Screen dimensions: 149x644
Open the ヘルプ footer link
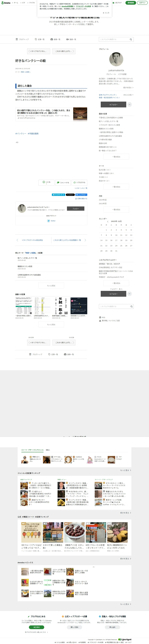tap(128, 642)
